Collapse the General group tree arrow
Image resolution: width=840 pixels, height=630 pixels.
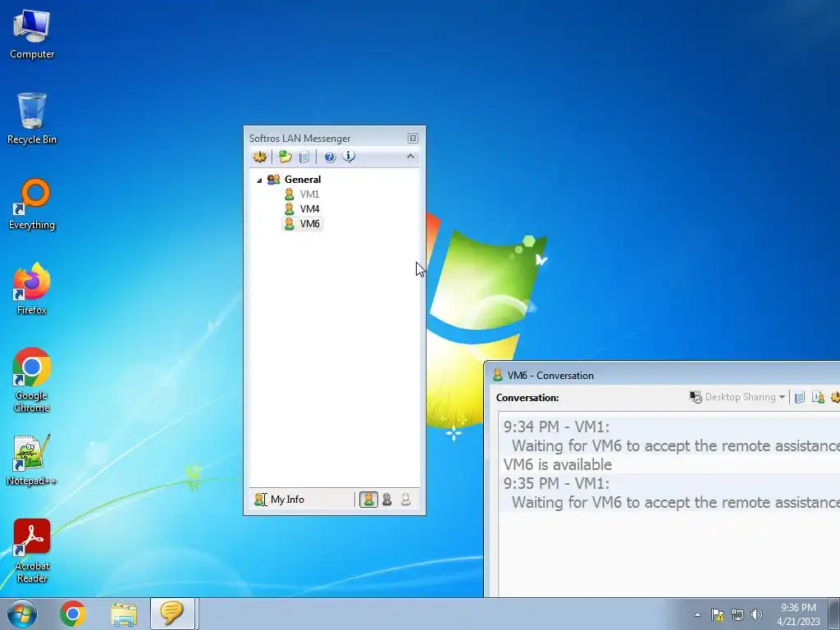(x=259, y=180)
